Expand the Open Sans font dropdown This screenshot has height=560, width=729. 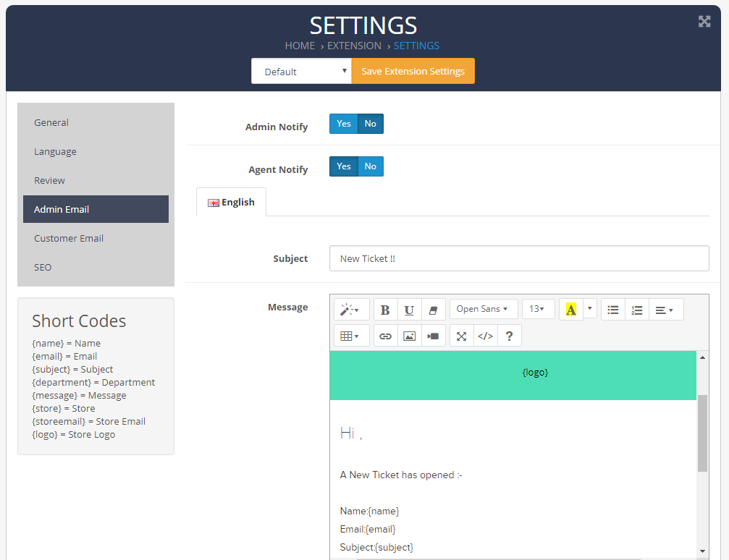tap(483, 309)
